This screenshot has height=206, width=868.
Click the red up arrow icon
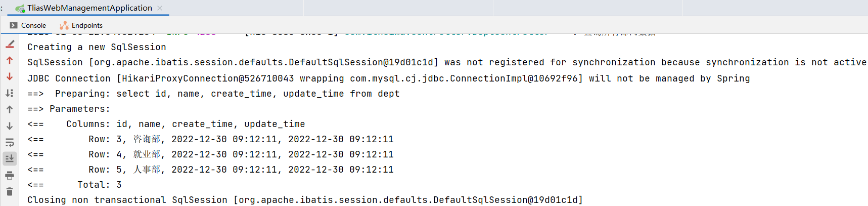[10, 61]
